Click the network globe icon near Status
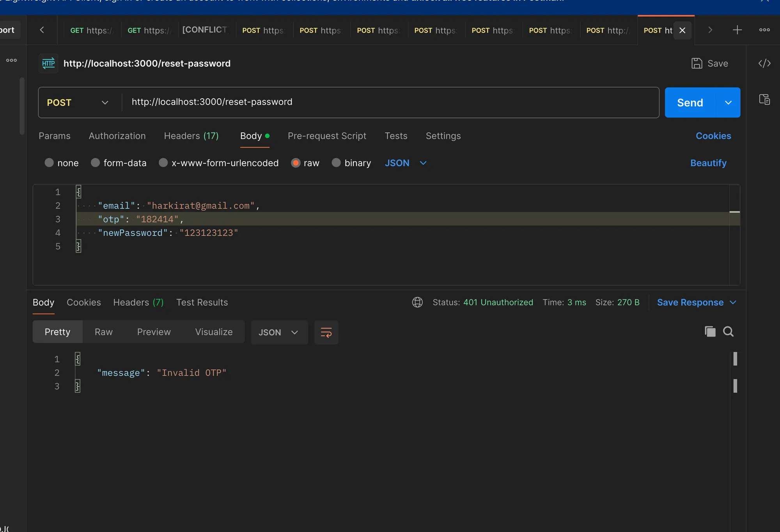 pos(417,302)
